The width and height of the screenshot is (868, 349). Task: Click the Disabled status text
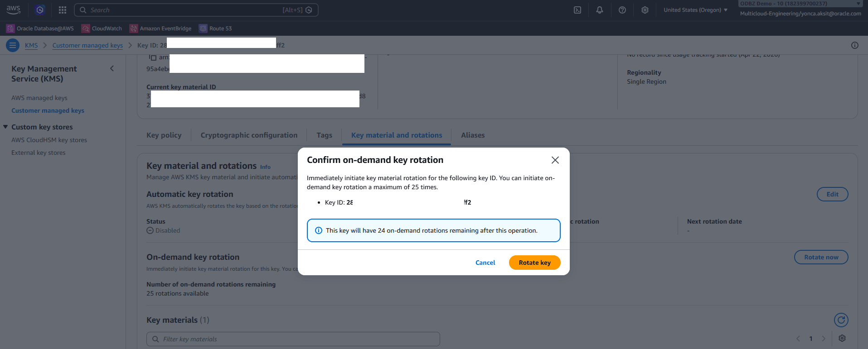(x=168, y=230)
